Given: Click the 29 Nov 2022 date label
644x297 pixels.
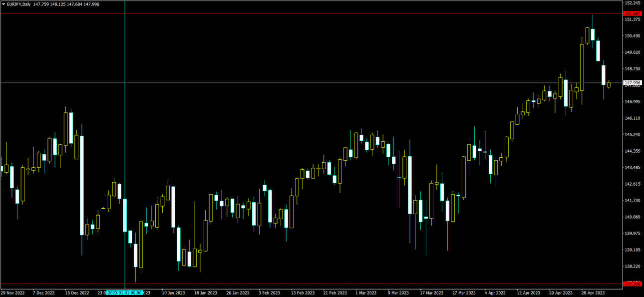Looking at the screenshot, I should pos(13,293).
